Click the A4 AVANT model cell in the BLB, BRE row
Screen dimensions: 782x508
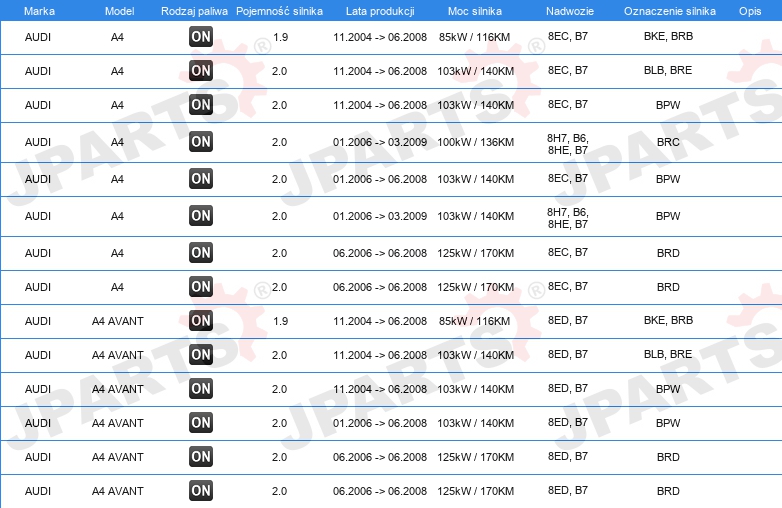(118, 355)
